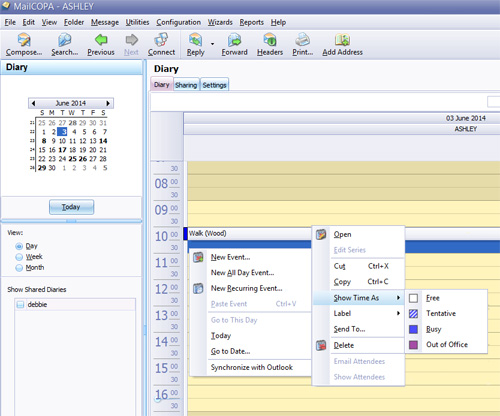Show message Headers from toolbar

pyautogui.click(x=270, y=40)
